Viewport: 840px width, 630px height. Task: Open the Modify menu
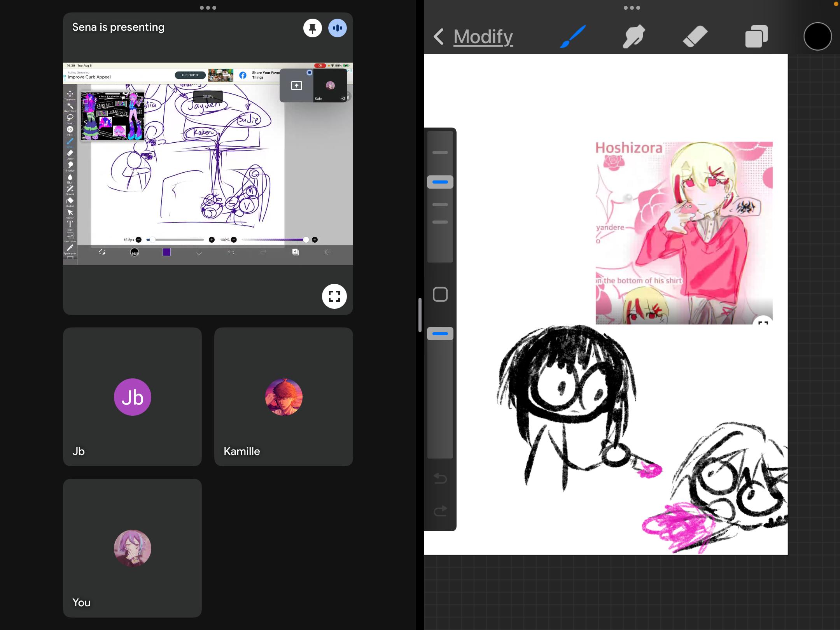click(x=483, y=37)
